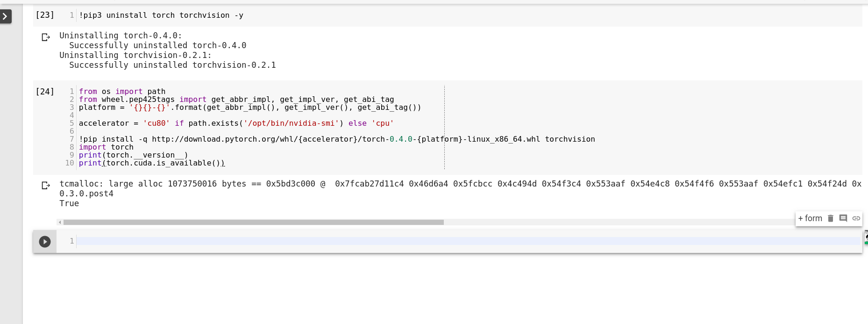Click 'Uninstalling torch-0.4.0:' output line
Viewport: 868px width, 324px height.
click(x=121, y=36)
